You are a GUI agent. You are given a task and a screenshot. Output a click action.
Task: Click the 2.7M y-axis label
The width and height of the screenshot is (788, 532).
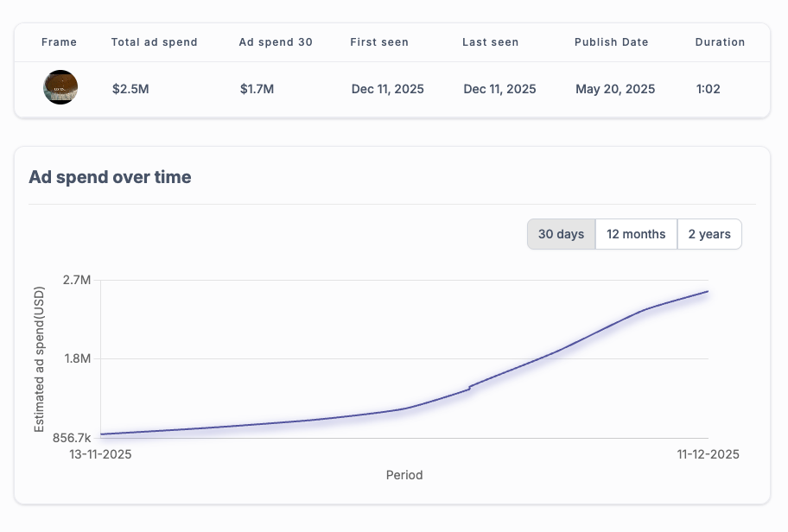click(x=77, y=280)
